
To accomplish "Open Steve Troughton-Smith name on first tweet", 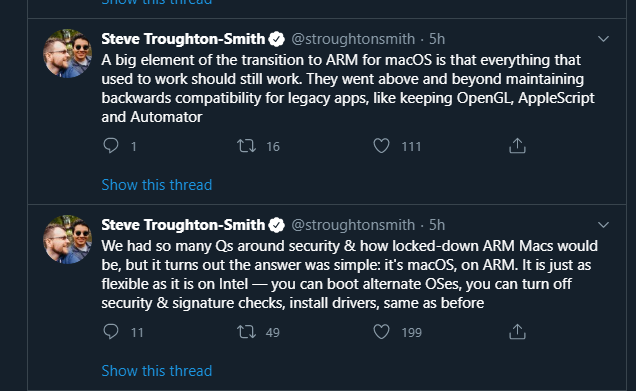I will tap(183, 39).
